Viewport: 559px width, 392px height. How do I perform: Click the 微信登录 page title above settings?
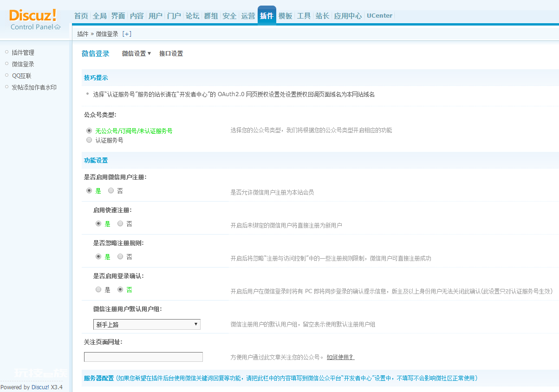coord(96,53)
